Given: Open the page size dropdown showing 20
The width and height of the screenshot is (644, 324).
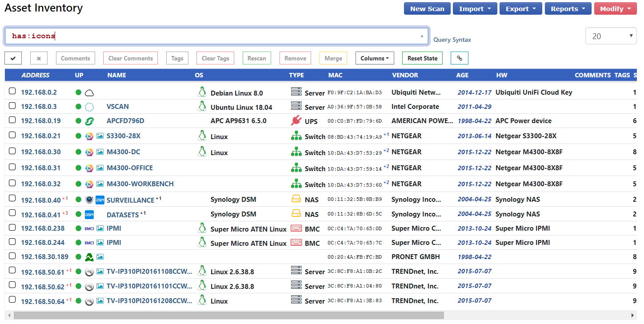Looking at the screenshot, I should point(611,36).
